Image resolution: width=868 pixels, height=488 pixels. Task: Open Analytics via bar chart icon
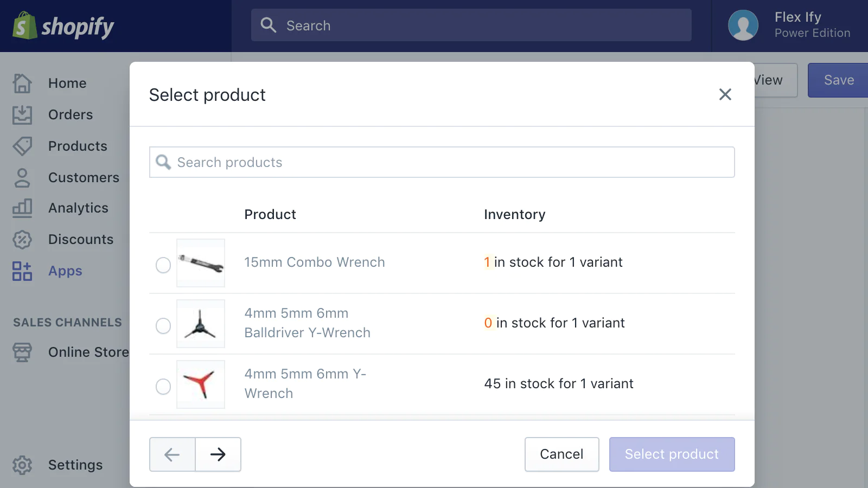click(22, 208)
